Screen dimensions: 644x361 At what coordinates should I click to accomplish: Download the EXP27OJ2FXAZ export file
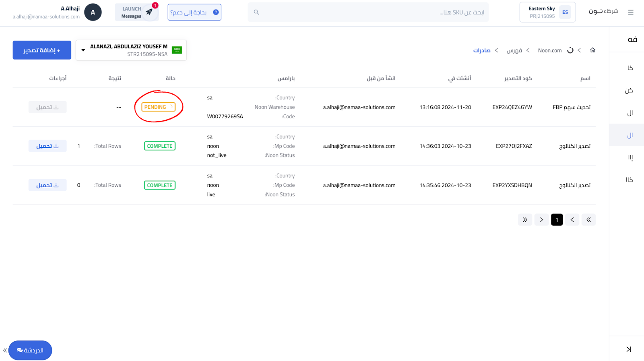tap(47, 146)
